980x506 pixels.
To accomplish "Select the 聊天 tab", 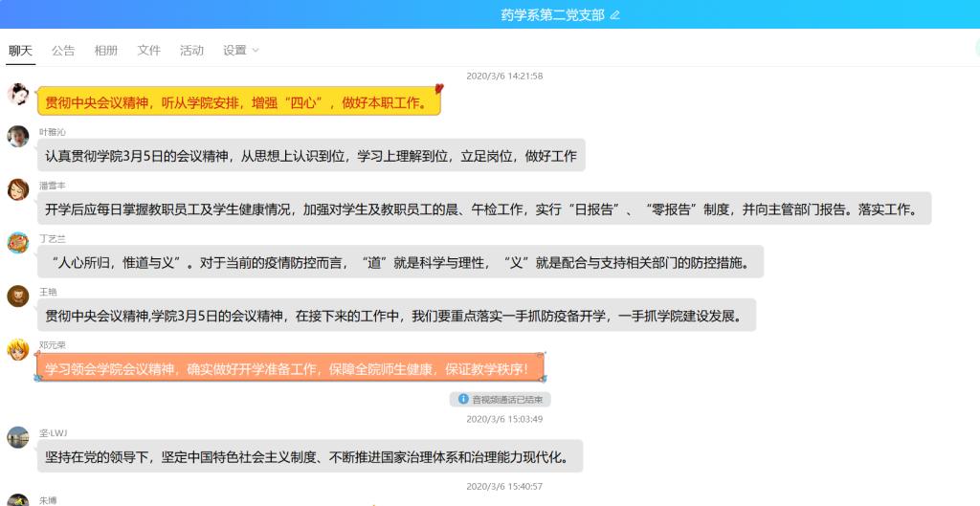I will (20, 51).
